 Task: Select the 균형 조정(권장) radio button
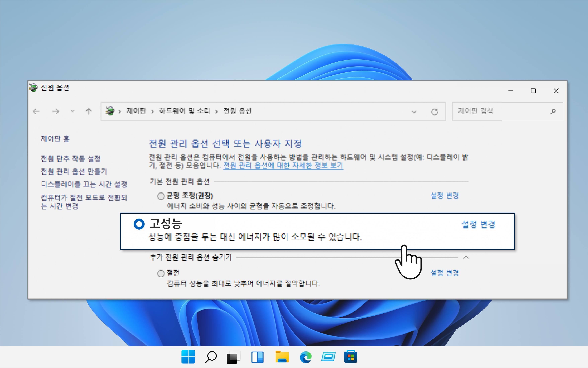point(161,196)
